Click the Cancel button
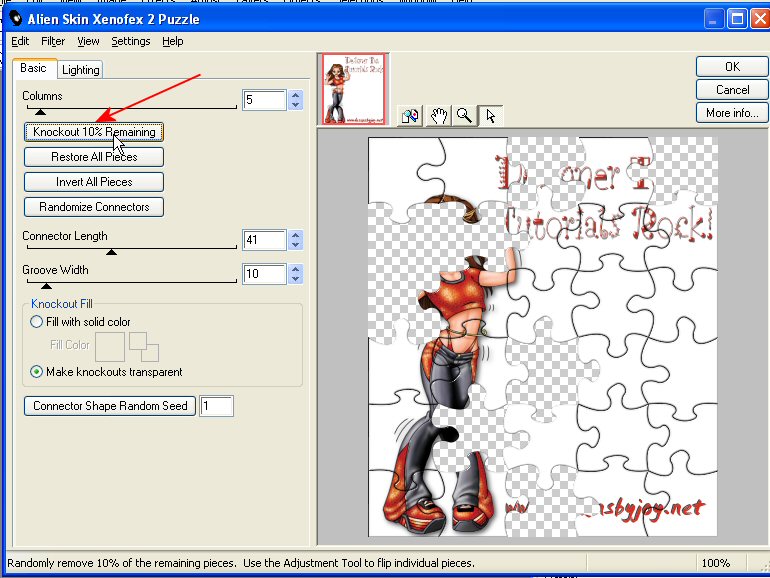 click(732, 90)
